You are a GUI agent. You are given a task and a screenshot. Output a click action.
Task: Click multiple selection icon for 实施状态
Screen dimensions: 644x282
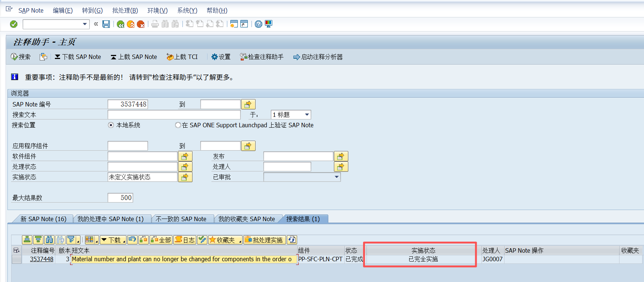(x=185, y=177)
